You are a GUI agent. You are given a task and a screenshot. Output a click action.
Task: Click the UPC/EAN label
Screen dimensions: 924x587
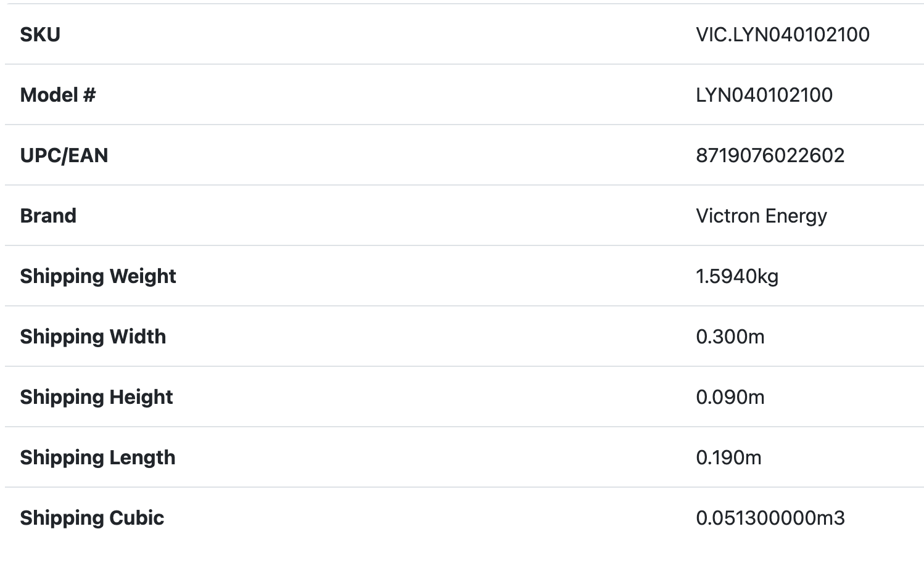pos(64,155)
